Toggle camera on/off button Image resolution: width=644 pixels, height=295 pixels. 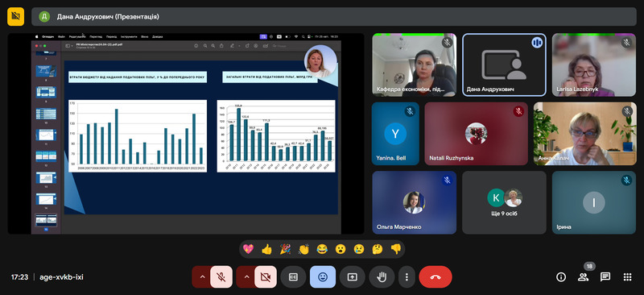pos(266,277)
